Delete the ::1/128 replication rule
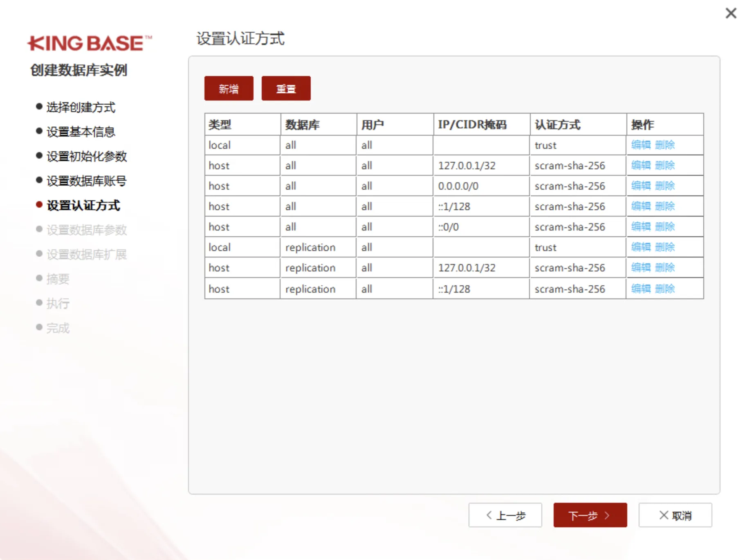Screen dimensions: 745x560 click(x=665, y=289)
